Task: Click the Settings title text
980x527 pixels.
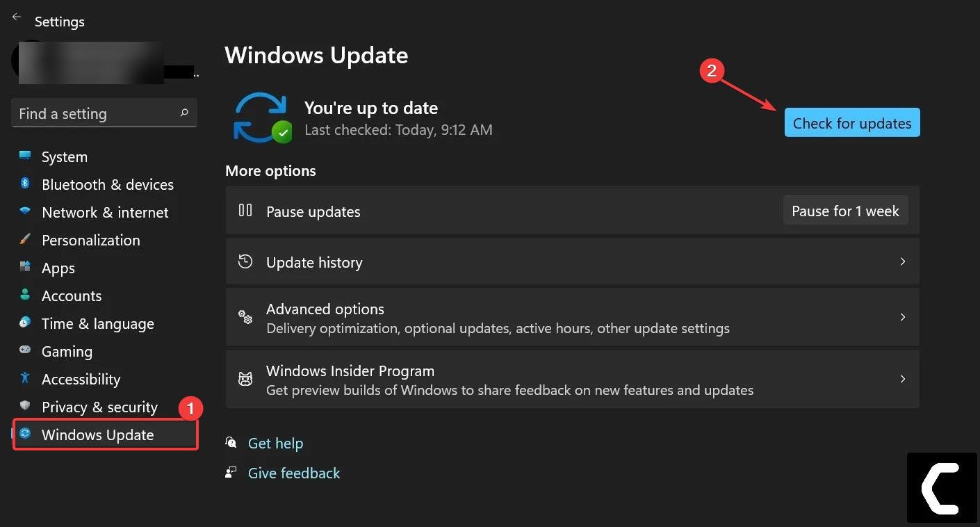Action: click(x=60, y=22)
